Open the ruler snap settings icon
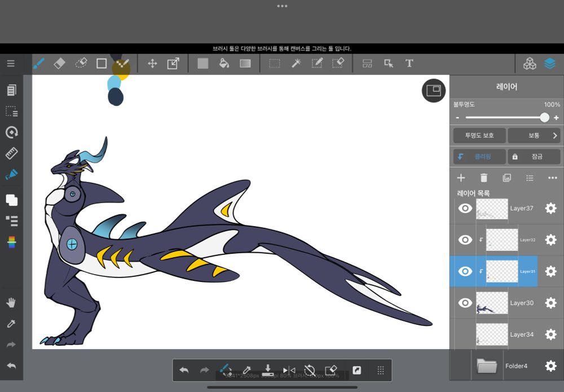The image size is (564, 392). tap(11, 153)
